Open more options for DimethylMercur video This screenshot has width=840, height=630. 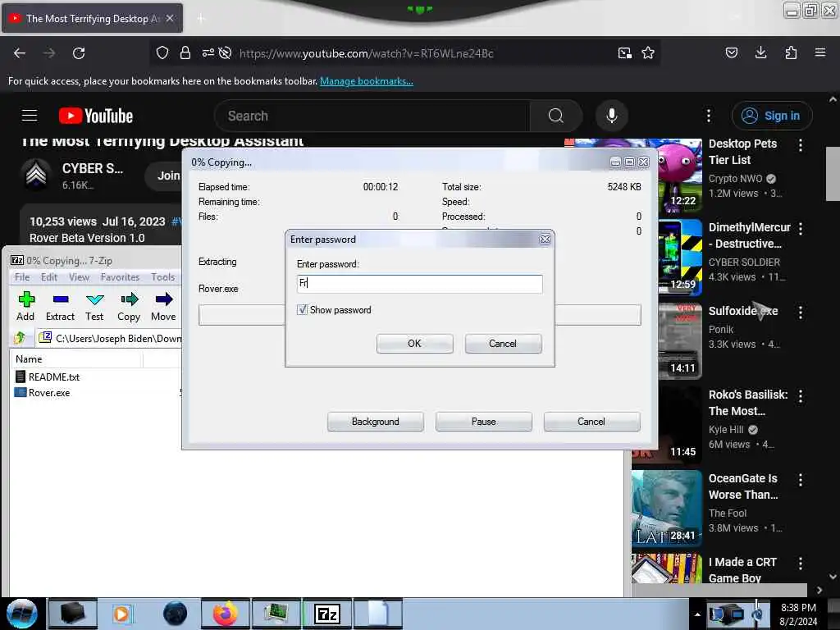click(x=801, y=229)
